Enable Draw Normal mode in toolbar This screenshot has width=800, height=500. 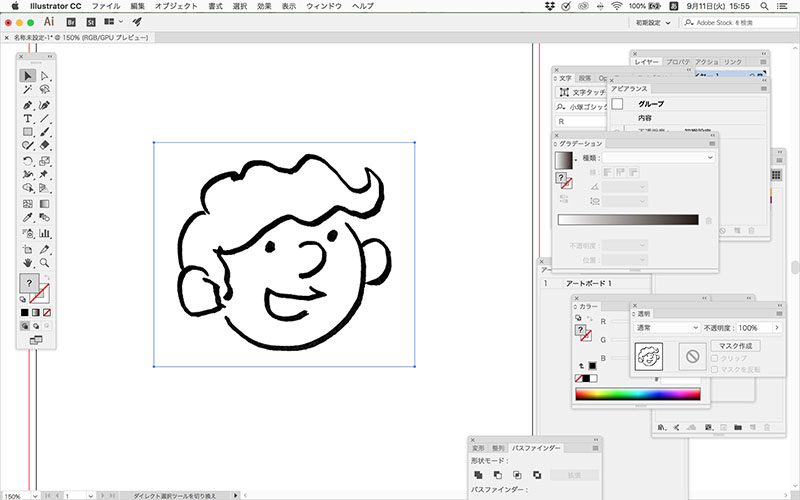point(24,326)
